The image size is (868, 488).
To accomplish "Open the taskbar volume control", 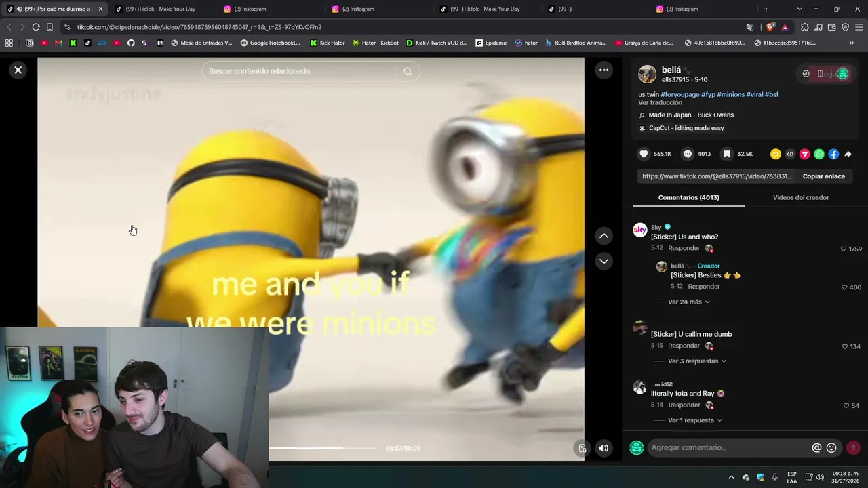I will pyautogui.click(x=820, y=477).
